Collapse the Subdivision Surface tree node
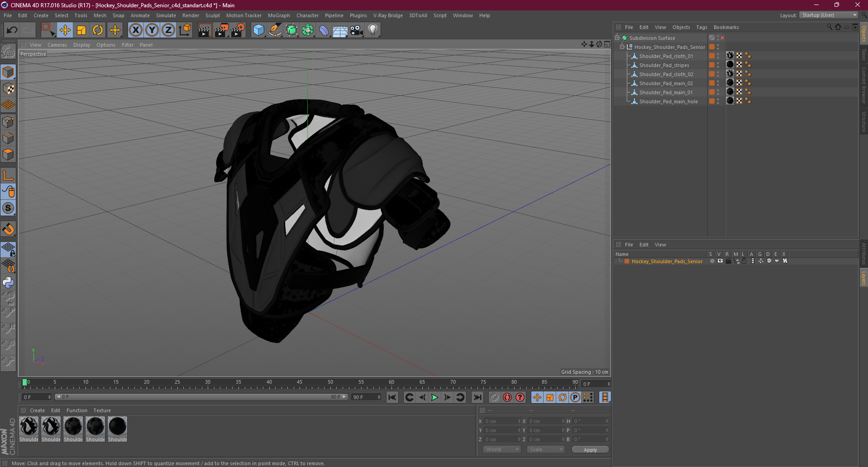 point(617,38)
